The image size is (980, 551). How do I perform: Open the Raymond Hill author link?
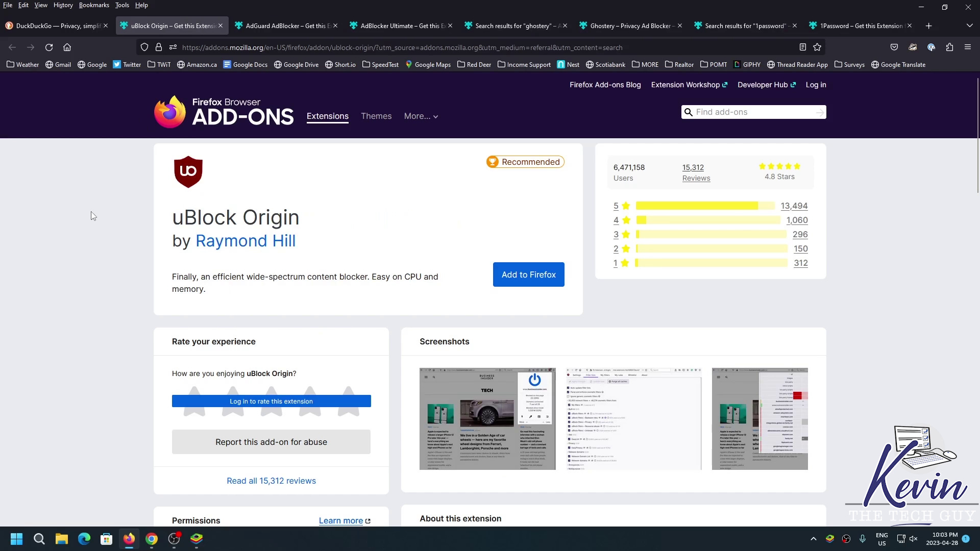coord(245,241)
